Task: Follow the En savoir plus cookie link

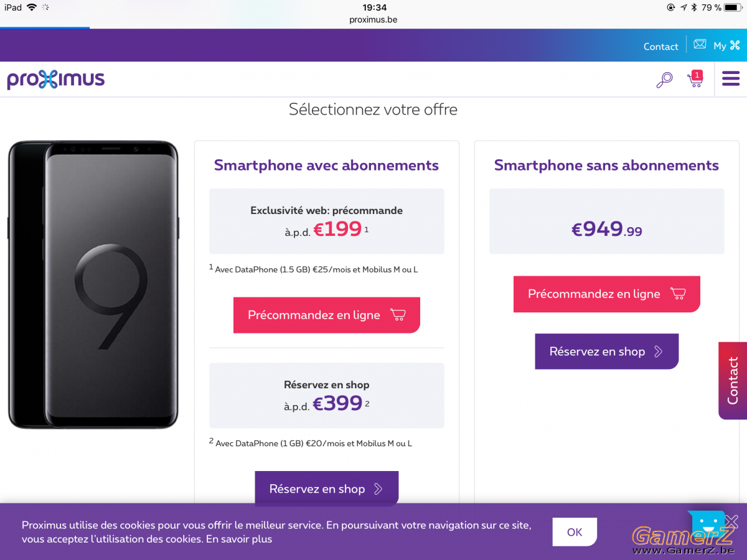Action: point(239,539)
